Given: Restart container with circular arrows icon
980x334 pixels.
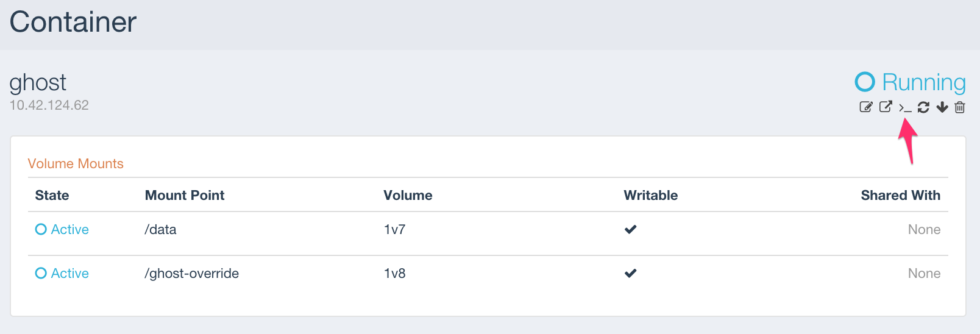Looking at the screenshot, I should point(923,107).
